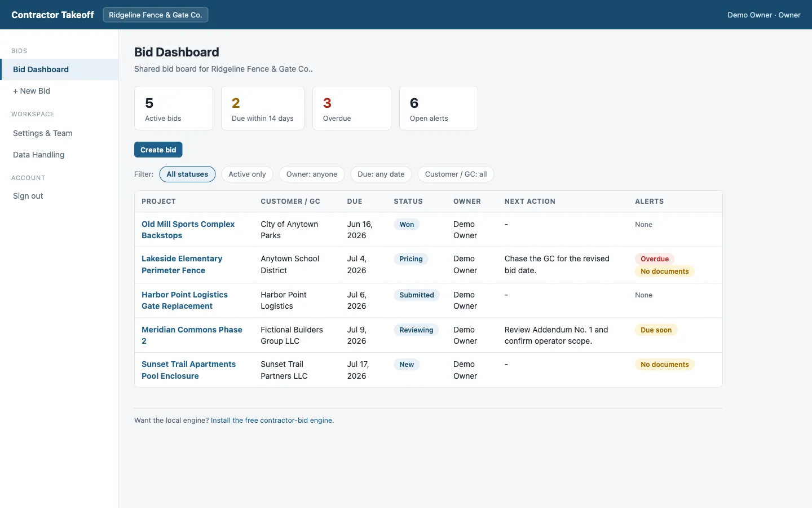Click the Due within 14 days card
The image size is (812, 508).
263,108
